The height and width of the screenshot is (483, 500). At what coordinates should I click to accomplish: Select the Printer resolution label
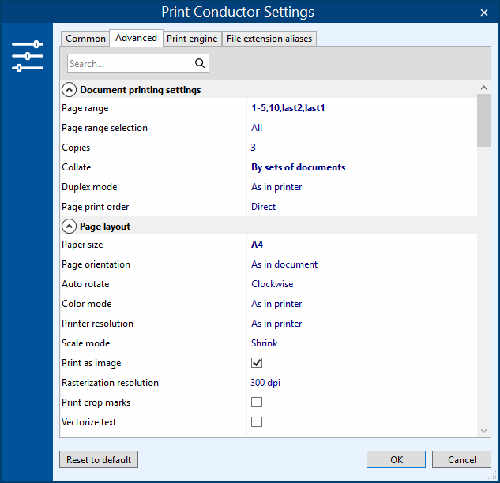pos(97,324)
